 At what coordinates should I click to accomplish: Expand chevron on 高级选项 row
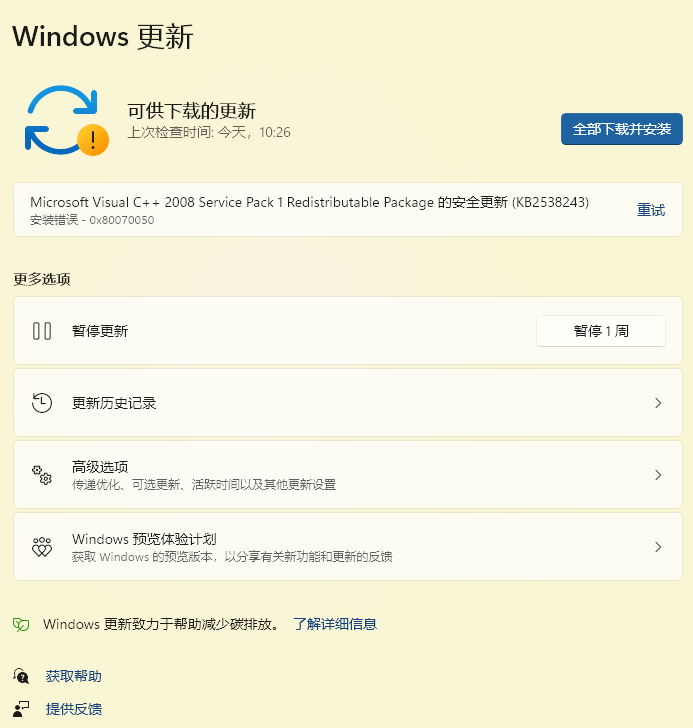click(x=658, y=475)
